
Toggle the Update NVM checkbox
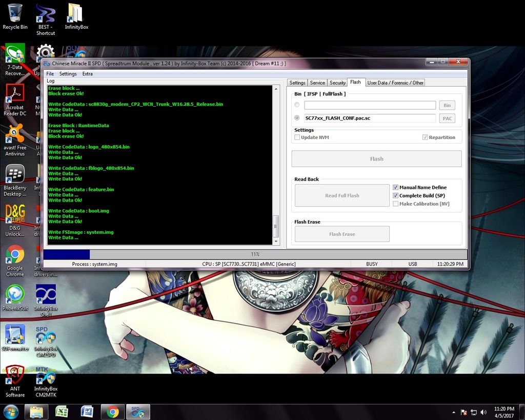tap(297, 137)
